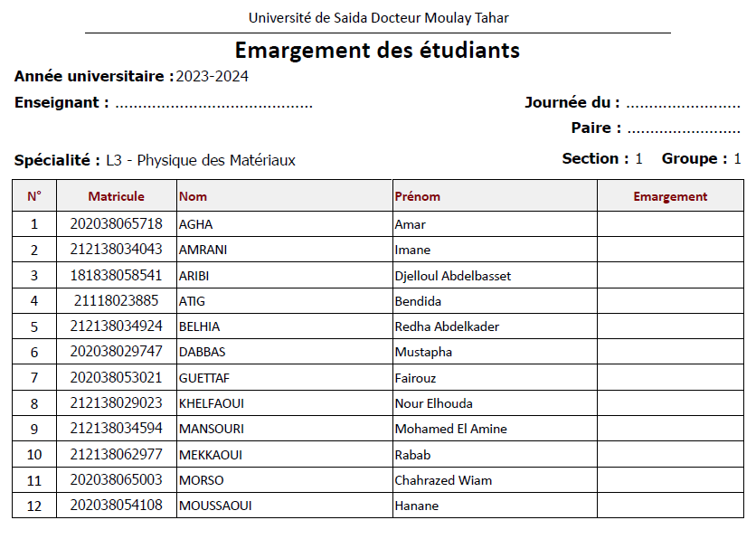Click the signature cell for AMRANI Imane
The image size is (756, 539).
pyautogui.click(x=670, y=250)
